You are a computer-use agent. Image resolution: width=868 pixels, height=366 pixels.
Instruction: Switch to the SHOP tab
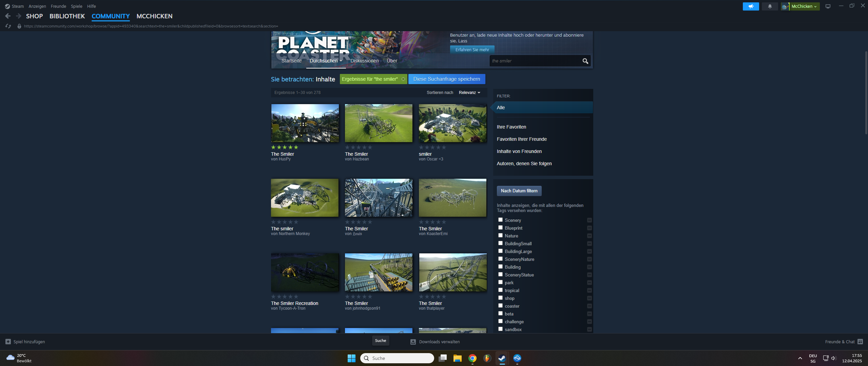point(34,16)
